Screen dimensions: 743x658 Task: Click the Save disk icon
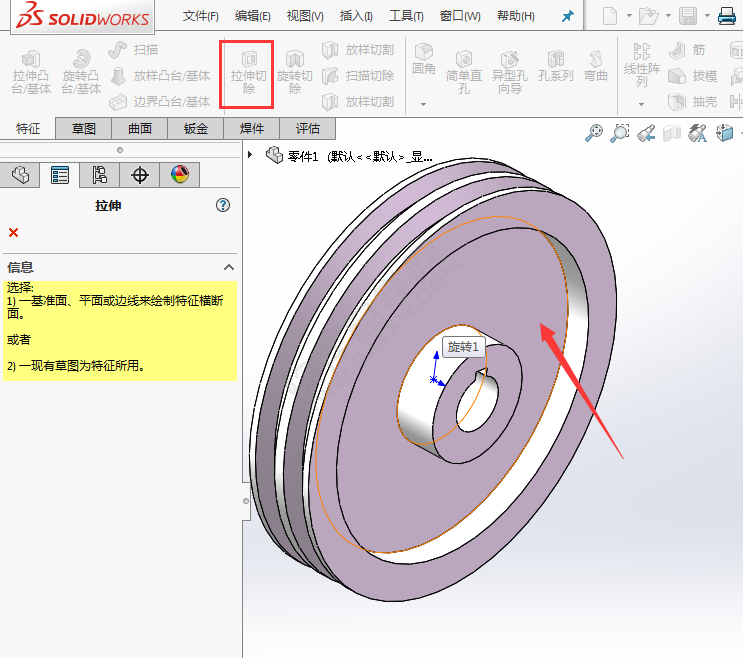pos(688,16)
